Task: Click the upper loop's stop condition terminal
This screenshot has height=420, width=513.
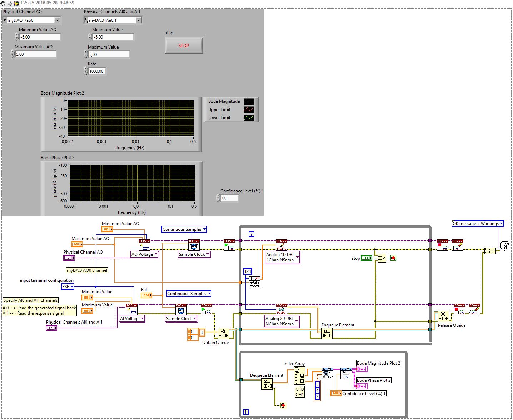Action: [393, 258]
